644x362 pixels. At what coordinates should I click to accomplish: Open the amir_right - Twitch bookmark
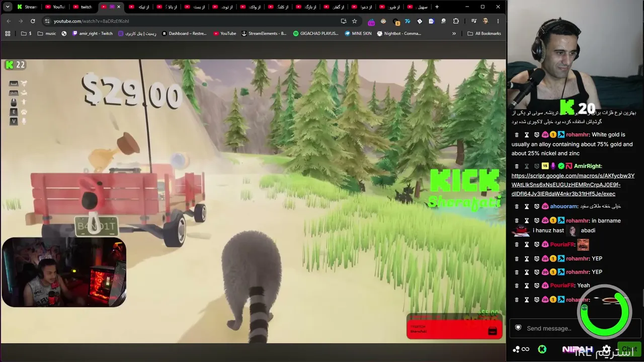92,34
